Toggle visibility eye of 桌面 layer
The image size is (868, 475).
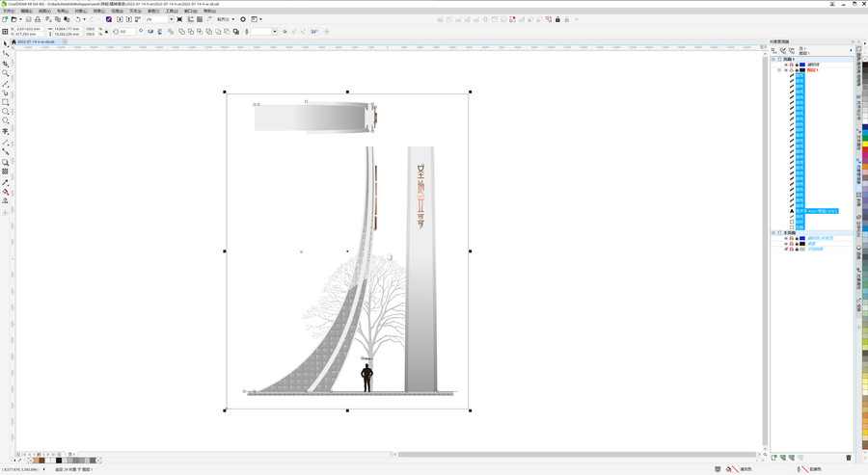pyautogui.click(x=786, y=244)
